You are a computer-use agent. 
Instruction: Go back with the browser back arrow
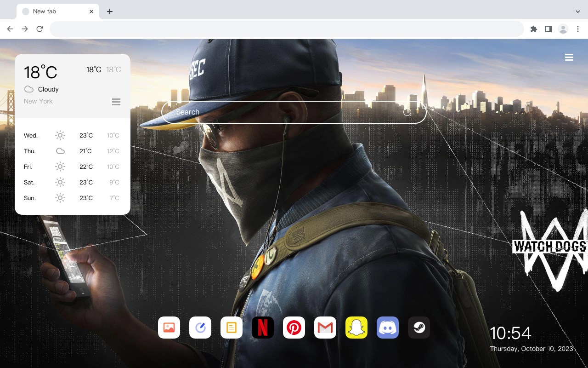(10, 29)
